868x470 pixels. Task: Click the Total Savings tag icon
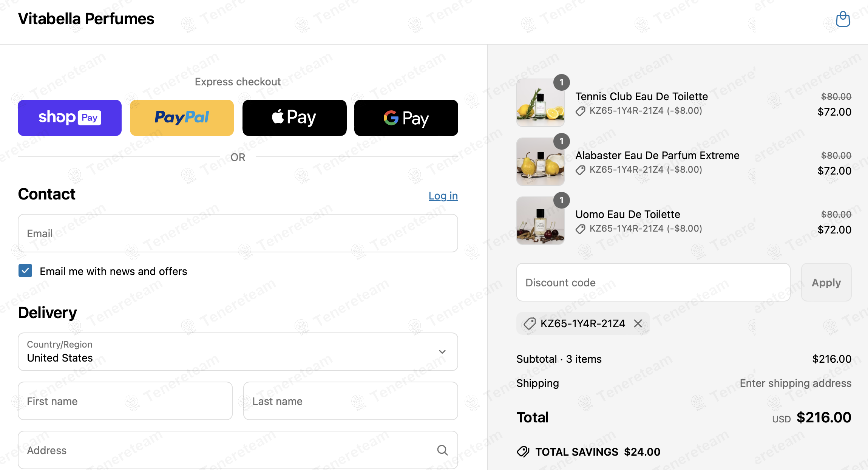click(x=523, y=451)
